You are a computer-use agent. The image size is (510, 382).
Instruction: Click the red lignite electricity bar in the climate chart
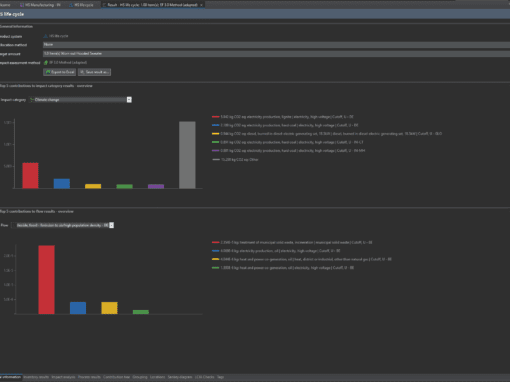click(30, 176)
